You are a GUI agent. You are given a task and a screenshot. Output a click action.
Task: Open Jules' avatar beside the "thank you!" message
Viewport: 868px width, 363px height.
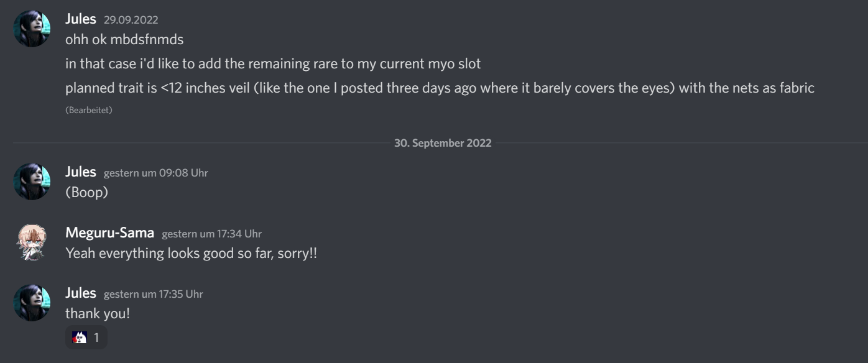(32, 303)
